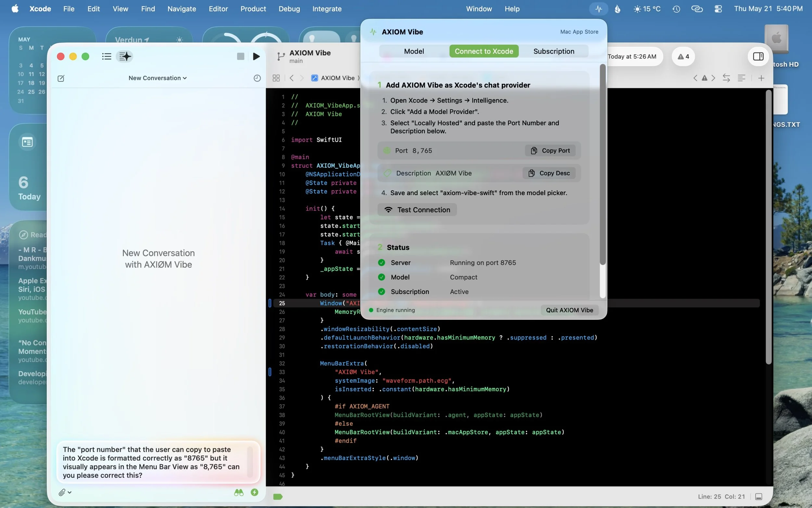This screenshot has height=508, width=812.
Task: Click line number 25 in gutter
Action: [x=282, y=303]
